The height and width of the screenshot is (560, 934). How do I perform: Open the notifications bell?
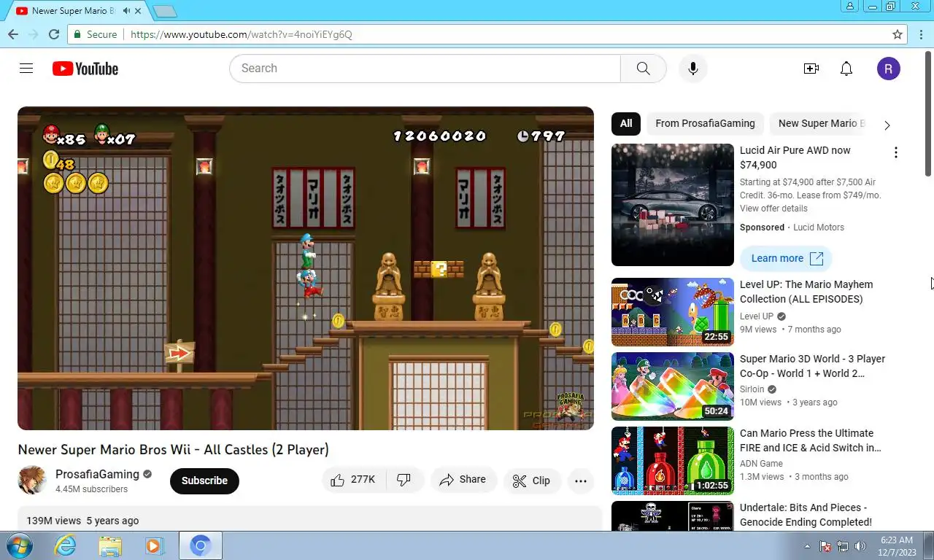coord(846,69)
